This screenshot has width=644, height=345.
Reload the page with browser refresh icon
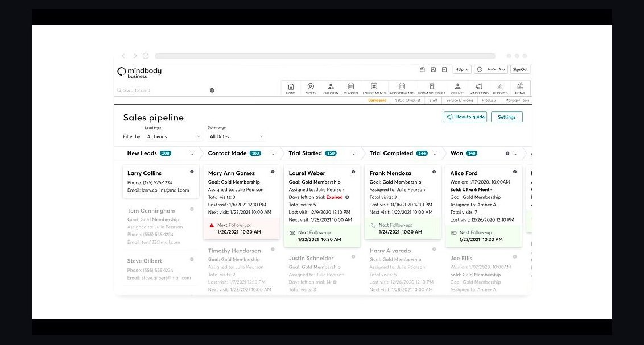tap(146, 56)
